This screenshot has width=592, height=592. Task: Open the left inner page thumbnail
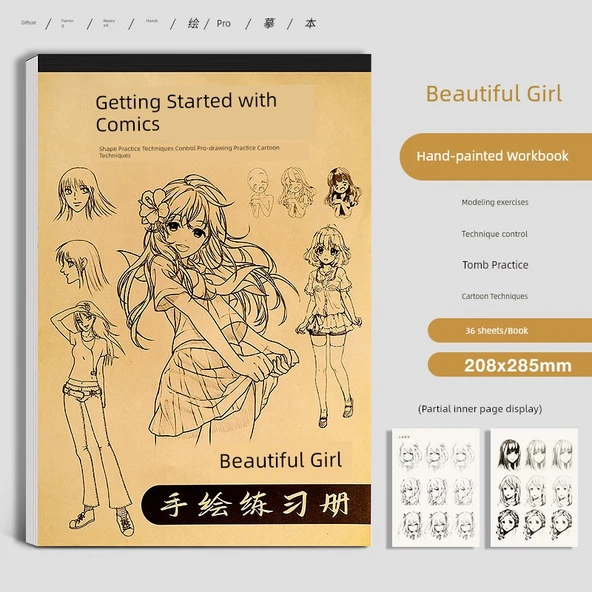pos(436,487)
